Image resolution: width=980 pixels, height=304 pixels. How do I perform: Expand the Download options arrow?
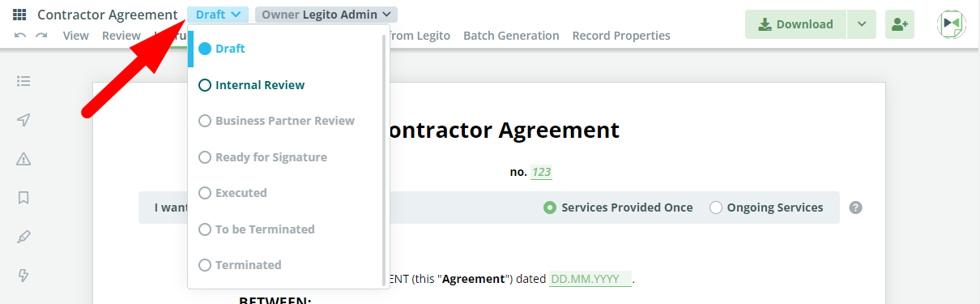click(862, 24)
